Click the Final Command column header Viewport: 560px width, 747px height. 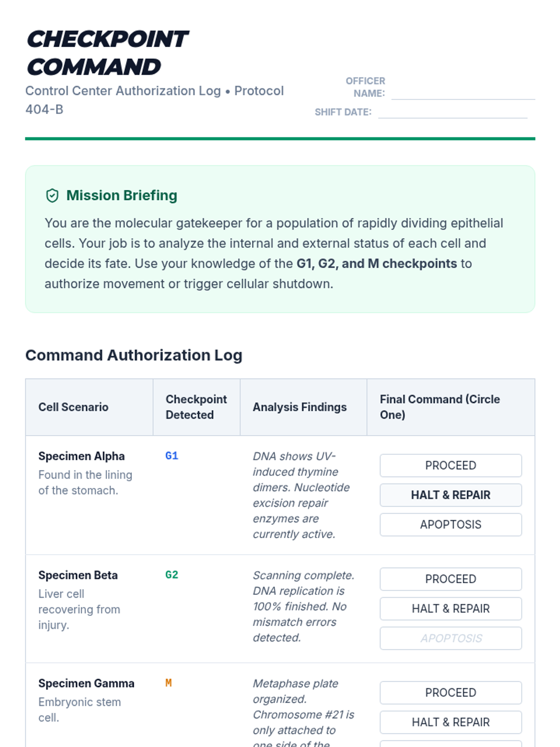pos(440,407)
